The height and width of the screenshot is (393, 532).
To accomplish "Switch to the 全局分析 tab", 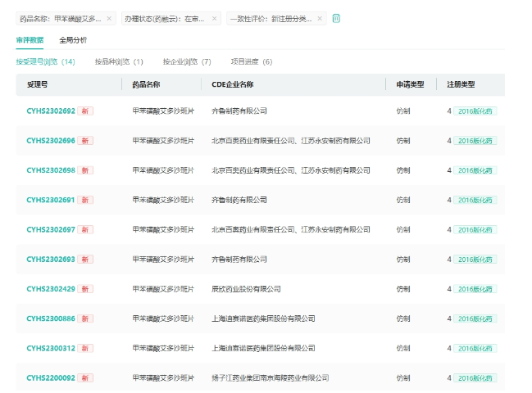I will point(73,39).
